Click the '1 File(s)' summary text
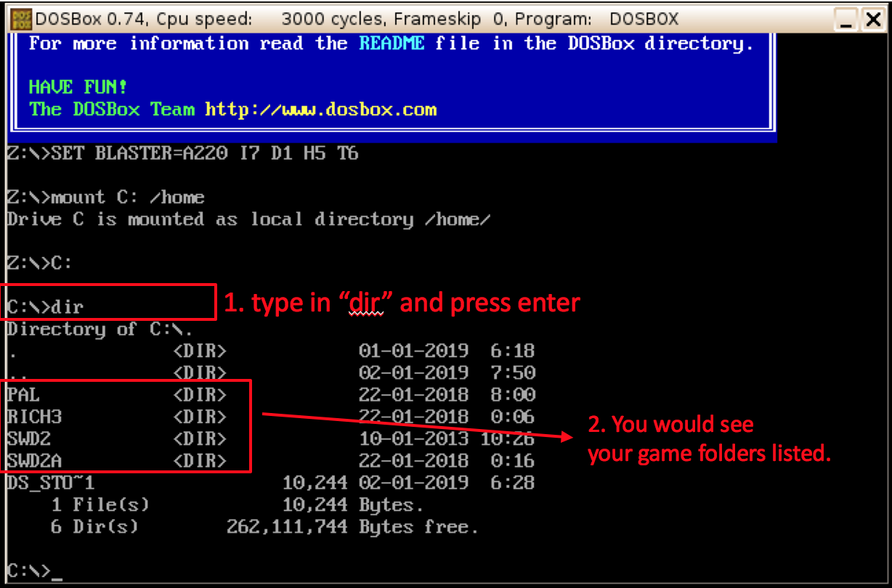 100,505
